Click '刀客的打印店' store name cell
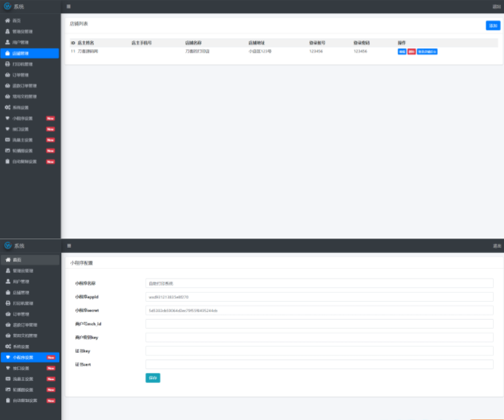 (x=197, y=51)
